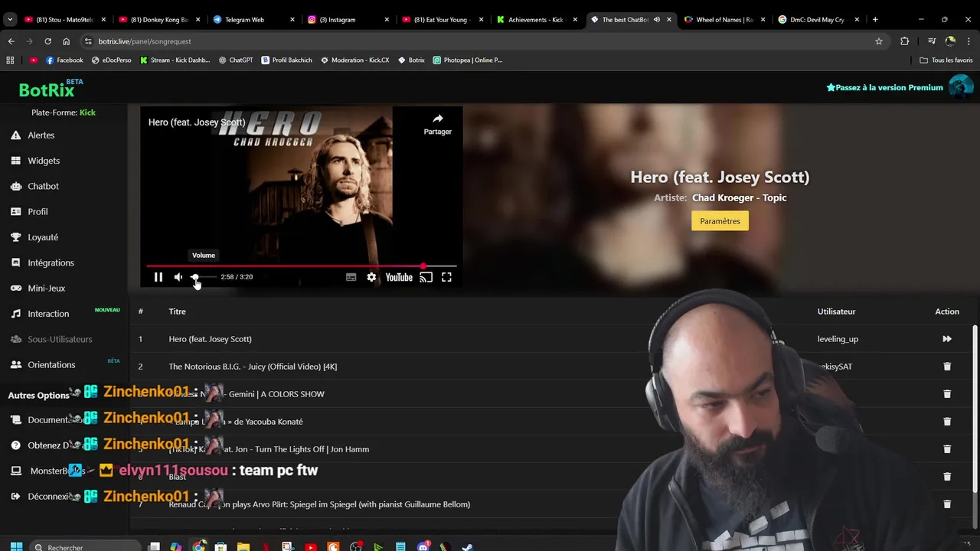Click the BotRix logo
The height and width of the screenshot is (551, 980).
coord(47,90)
